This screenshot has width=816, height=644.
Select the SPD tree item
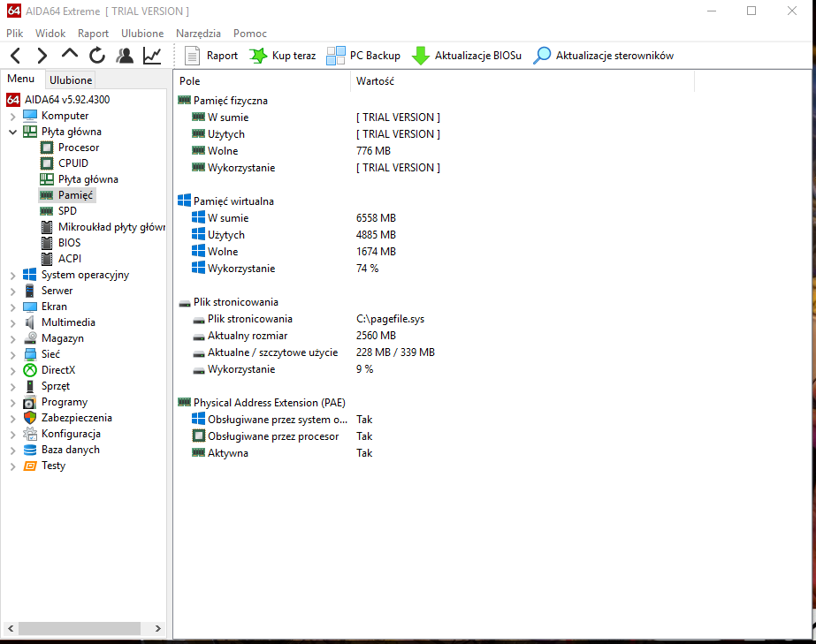67,210
